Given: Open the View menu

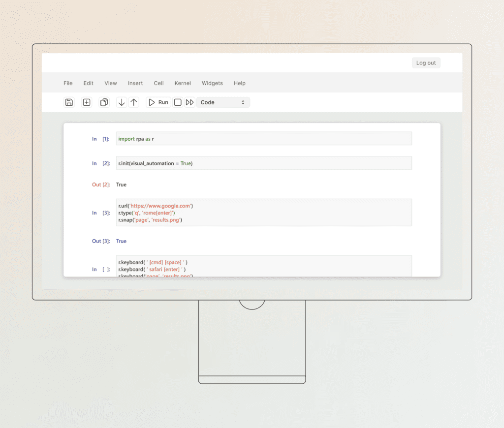Looking at the screenshot, I should click(111, 83).
